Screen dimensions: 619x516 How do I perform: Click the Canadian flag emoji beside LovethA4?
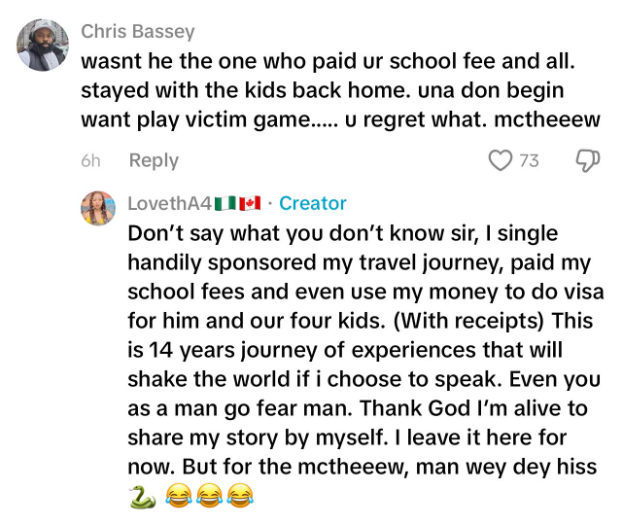249,203
